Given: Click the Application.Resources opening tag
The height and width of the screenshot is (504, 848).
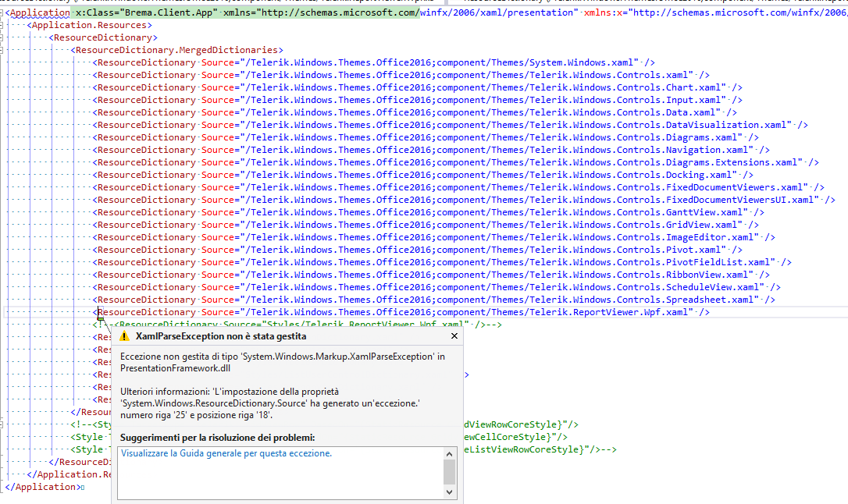Looking at the screenshot, I should 89,25.
